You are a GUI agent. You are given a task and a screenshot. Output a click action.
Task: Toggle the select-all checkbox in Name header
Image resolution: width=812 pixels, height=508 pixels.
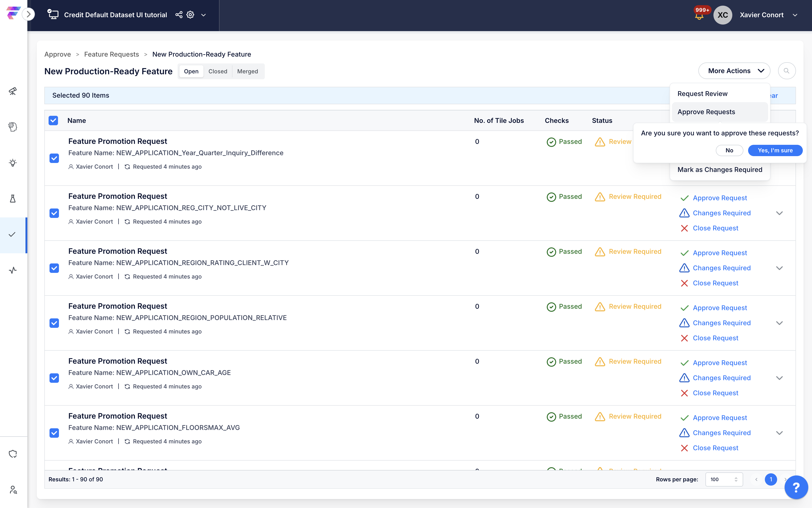53,121
